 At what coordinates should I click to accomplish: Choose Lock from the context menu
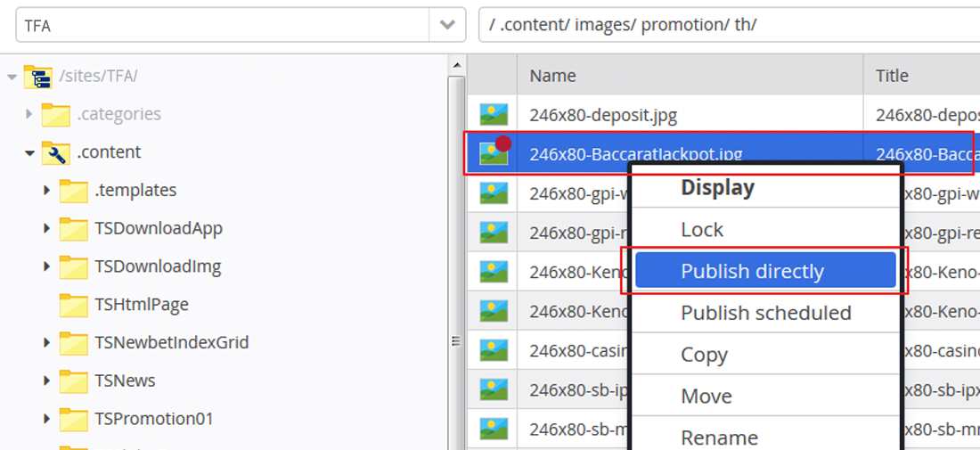(x=765, y=229)
